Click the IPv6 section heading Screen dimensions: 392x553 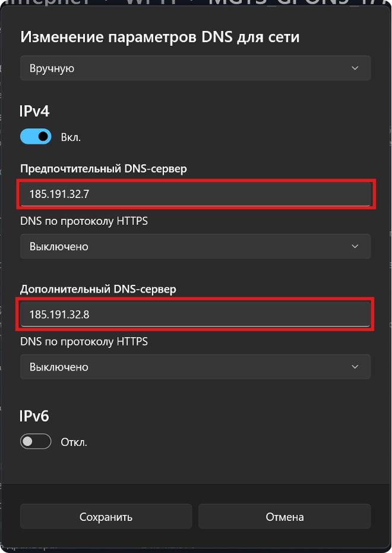[x=35, y=416]
